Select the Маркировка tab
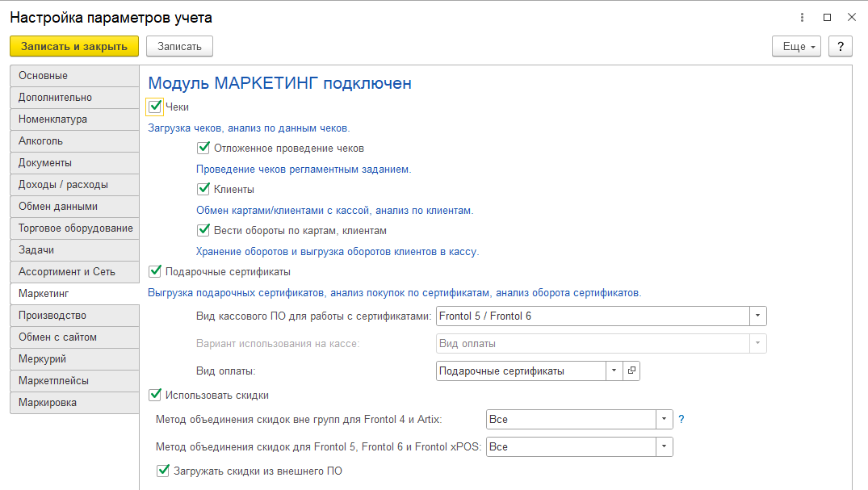 coord(74,403)
